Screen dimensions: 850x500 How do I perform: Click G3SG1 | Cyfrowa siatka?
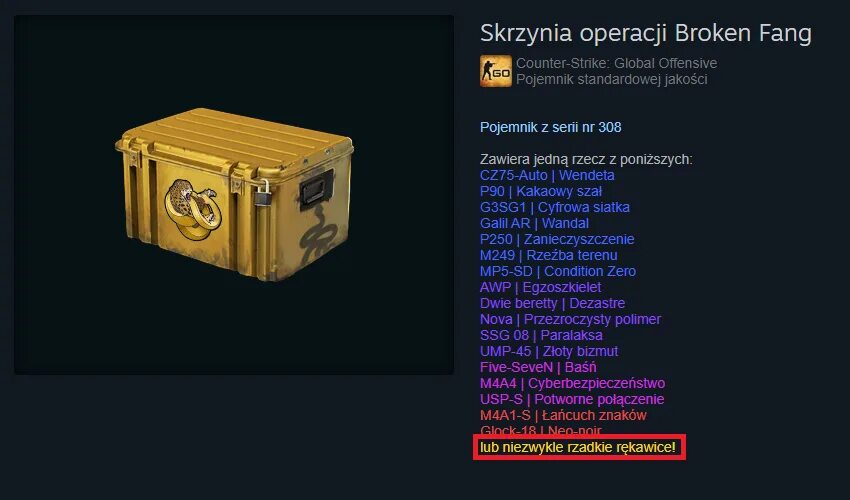coord(555,207)
